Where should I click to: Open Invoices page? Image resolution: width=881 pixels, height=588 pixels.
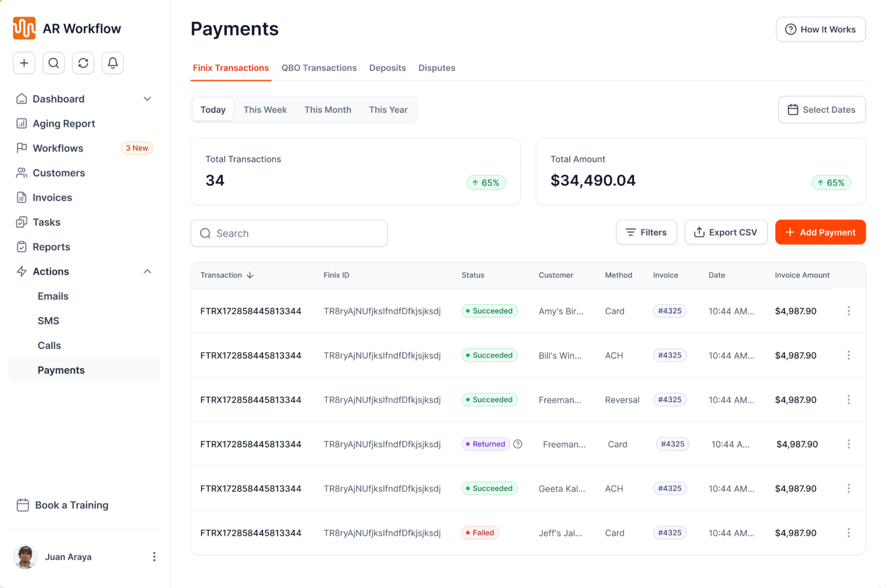[x=84, y=197]
